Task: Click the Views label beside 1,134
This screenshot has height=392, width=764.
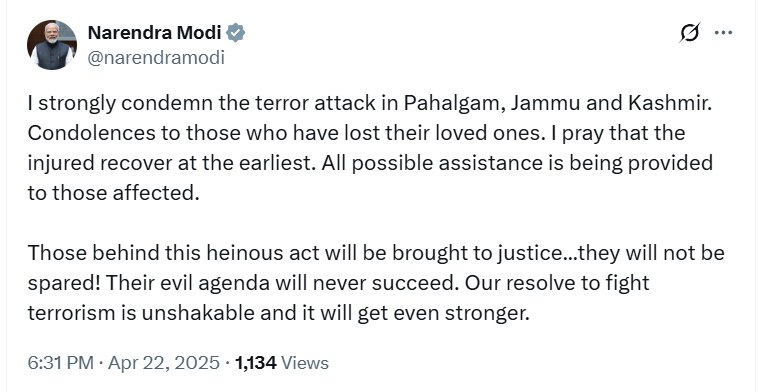Action: (305, 363)
